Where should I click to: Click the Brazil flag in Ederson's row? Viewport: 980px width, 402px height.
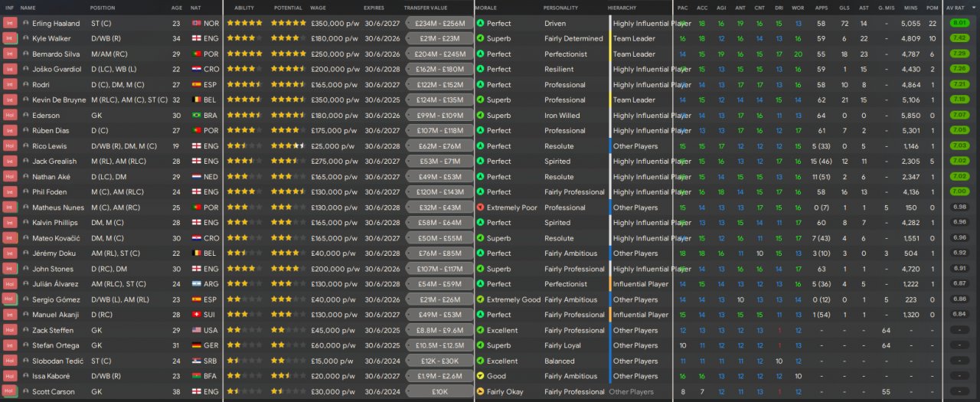point(196,115)
